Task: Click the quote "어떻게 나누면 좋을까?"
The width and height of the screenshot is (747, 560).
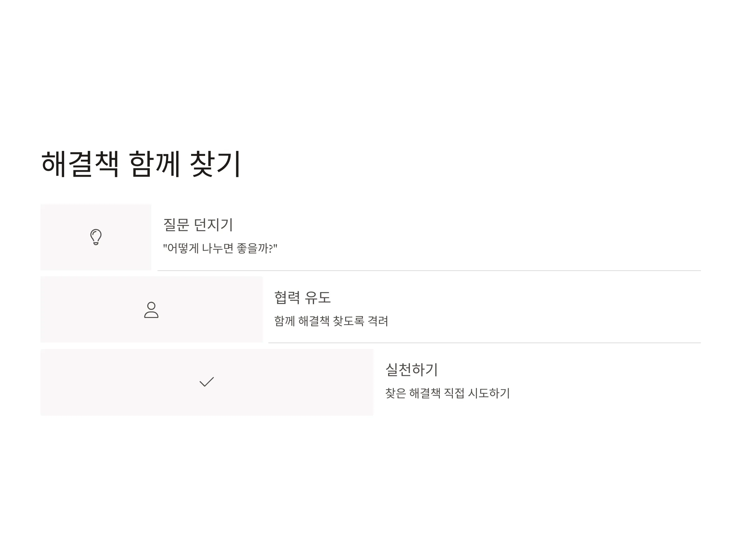Action: pos(220,249)
